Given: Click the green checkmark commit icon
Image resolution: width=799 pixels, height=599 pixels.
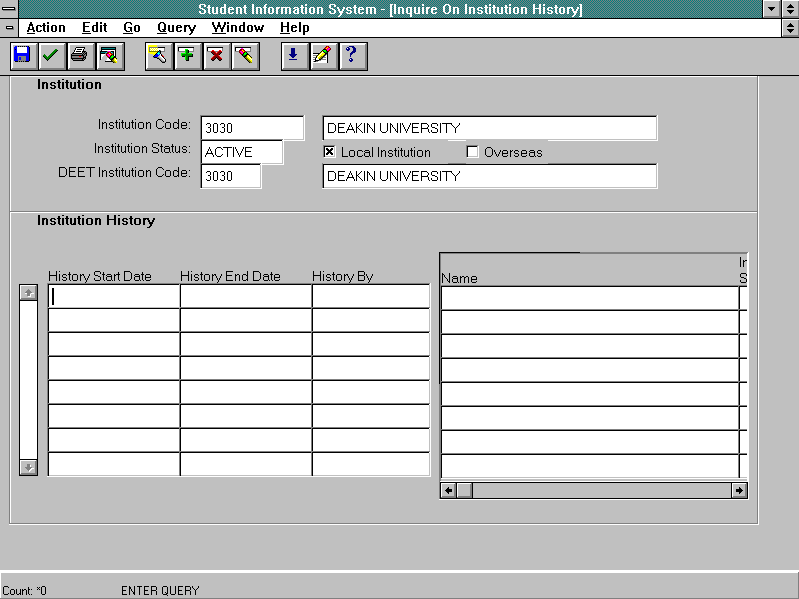Looking at the screenshot, I should (x=49, y=56).
